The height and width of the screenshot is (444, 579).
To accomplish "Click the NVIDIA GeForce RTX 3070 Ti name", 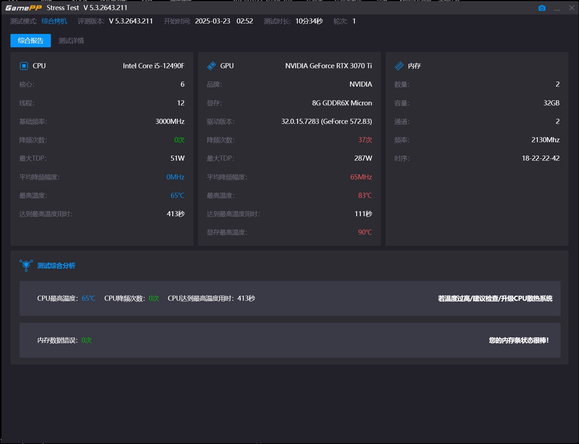I will [329, 66].
